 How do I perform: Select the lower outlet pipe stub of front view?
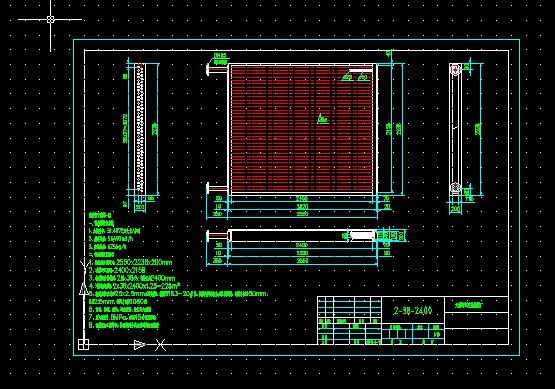click(217, 188)
